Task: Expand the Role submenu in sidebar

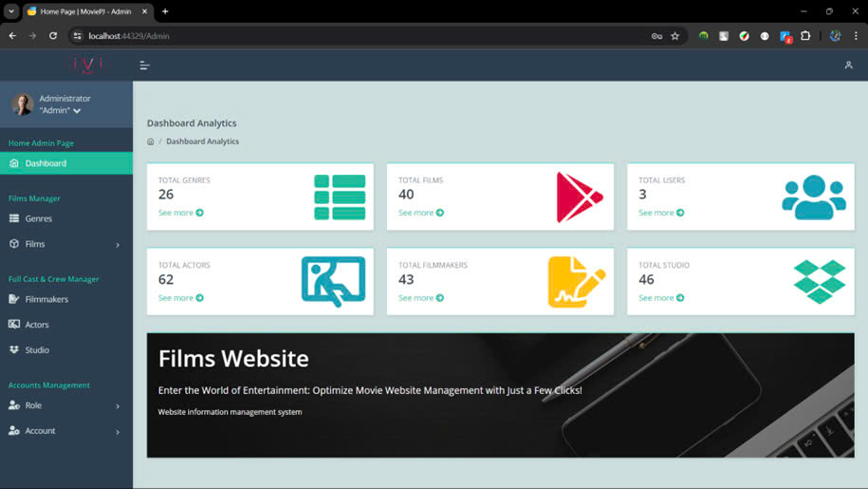Action: [x=65, y=405]
